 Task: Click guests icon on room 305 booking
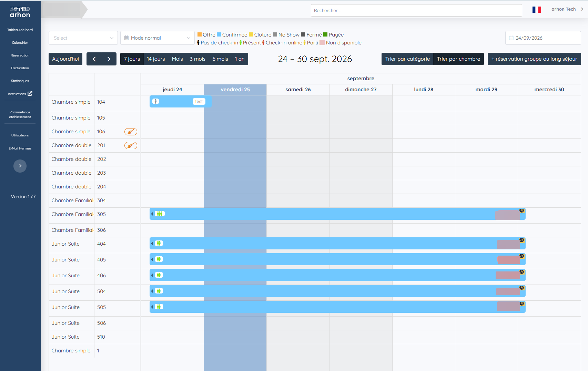click(x=160, y=214)
